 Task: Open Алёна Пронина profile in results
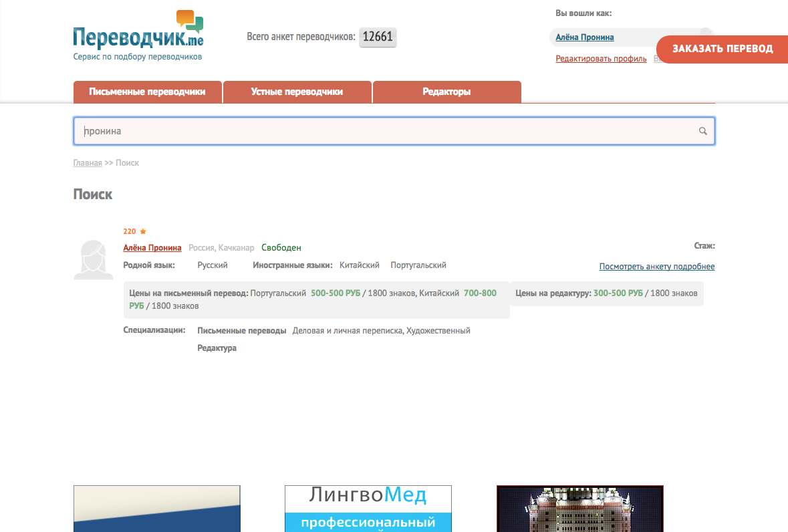pos(152,248)
